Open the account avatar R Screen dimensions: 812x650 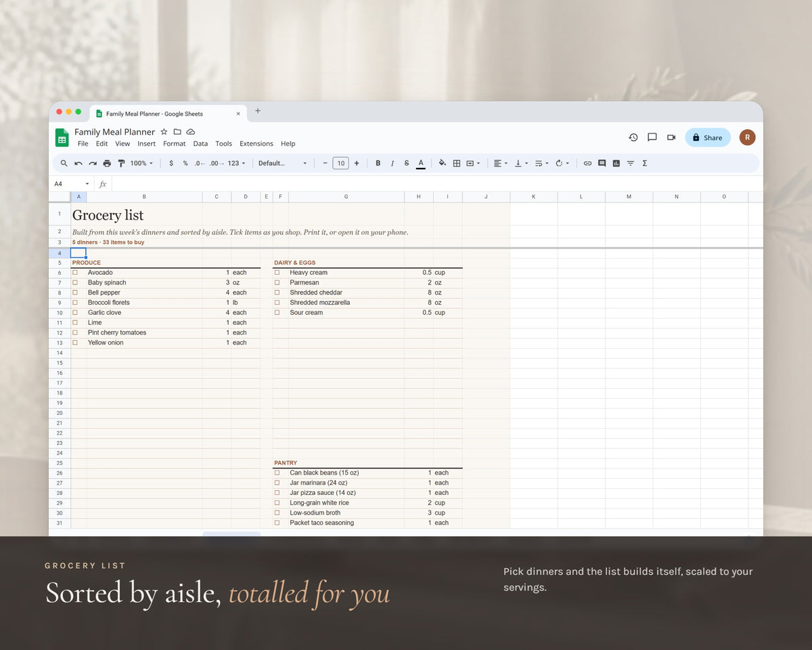[747, 137]
